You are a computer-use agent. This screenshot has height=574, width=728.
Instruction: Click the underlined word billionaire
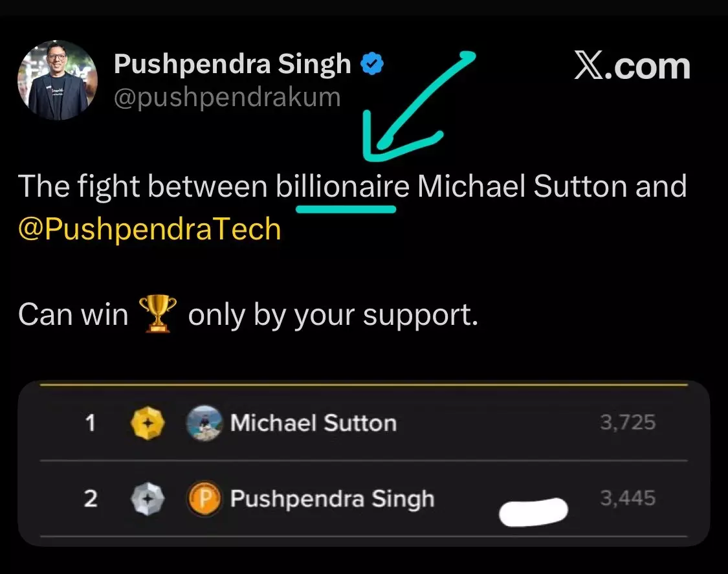(x=342, y=186)
